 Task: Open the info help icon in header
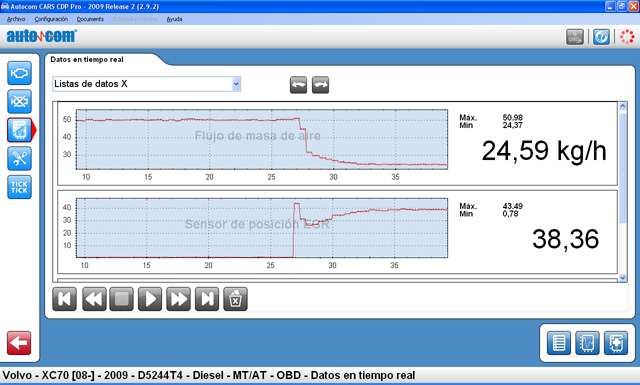pyautogui.click(x=601, y=37)
